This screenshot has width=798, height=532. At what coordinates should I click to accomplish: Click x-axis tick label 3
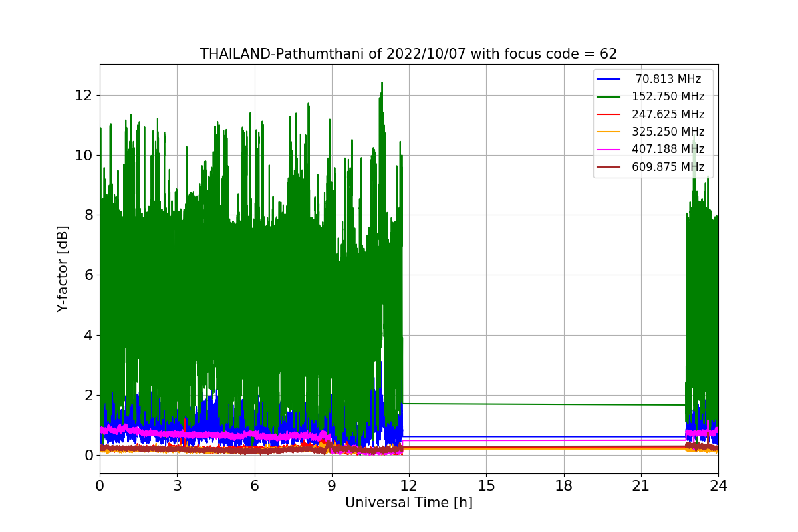[x=177, y=485]
